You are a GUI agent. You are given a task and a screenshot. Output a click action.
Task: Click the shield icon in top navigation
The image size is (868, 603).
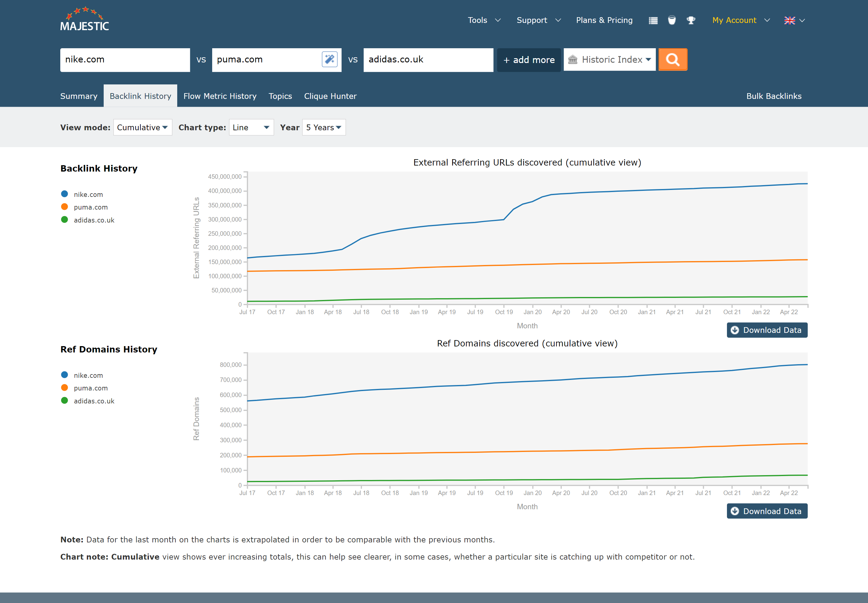tap(671, 21)
